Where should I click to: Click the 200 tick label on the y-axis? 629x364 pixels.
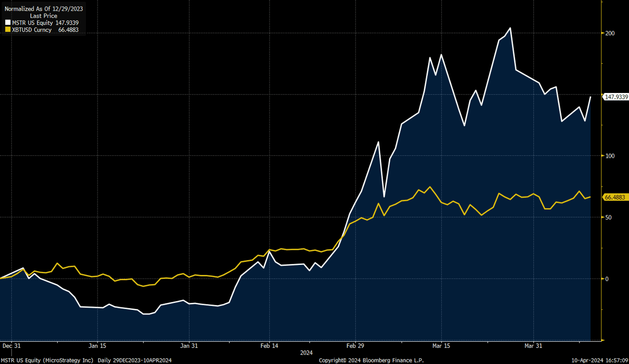coord(610,33)
